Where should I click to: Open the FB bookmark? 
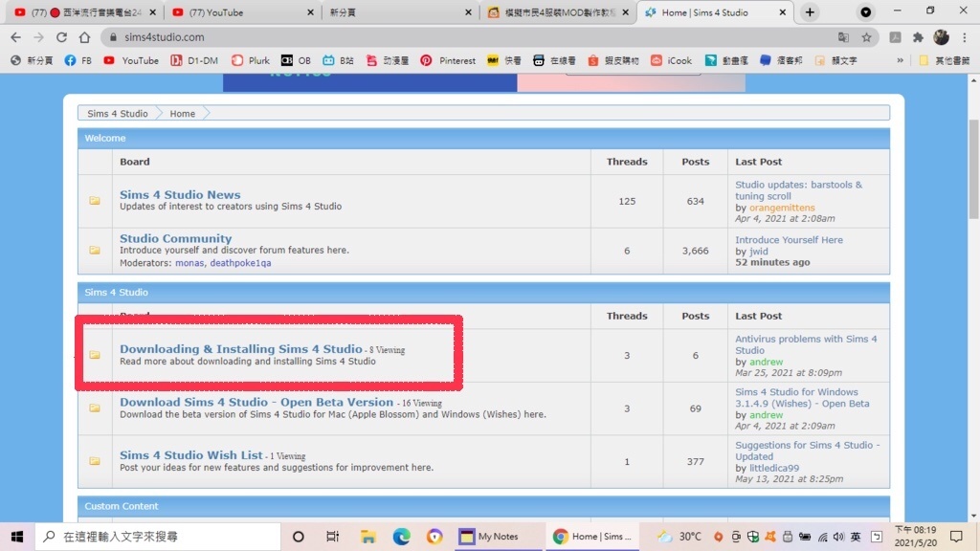click(78, 60)
